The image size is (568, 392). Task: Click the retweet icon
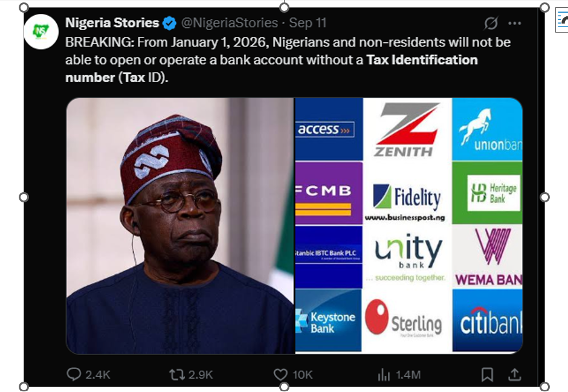pos(177,374)
